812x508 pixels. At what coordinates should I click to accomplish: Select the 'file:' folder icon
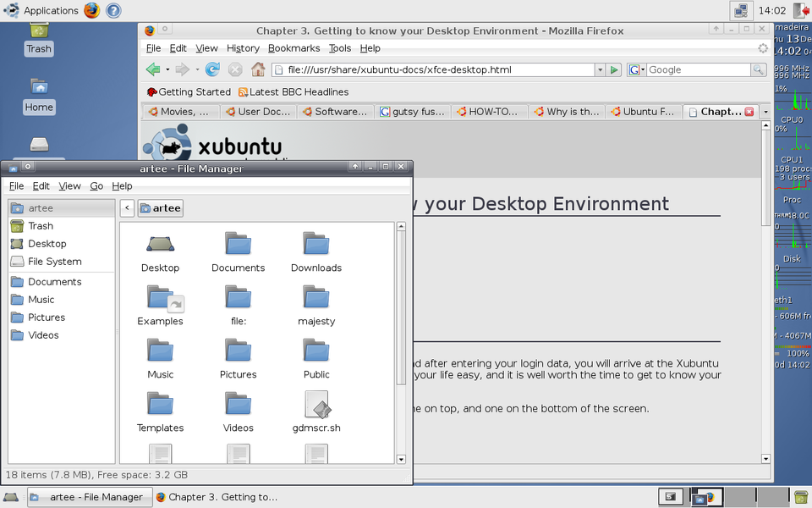238,297
